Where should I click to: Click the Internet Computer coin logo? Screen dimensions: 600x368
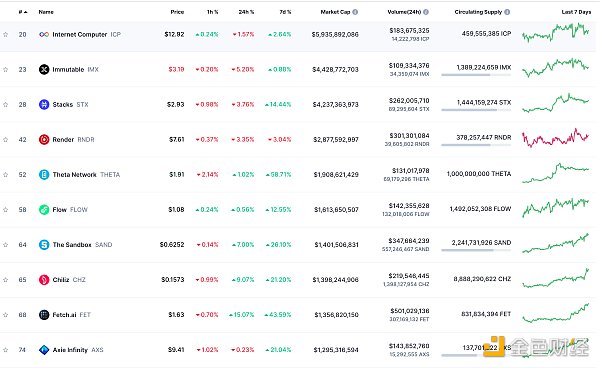[x=44, y=34]
